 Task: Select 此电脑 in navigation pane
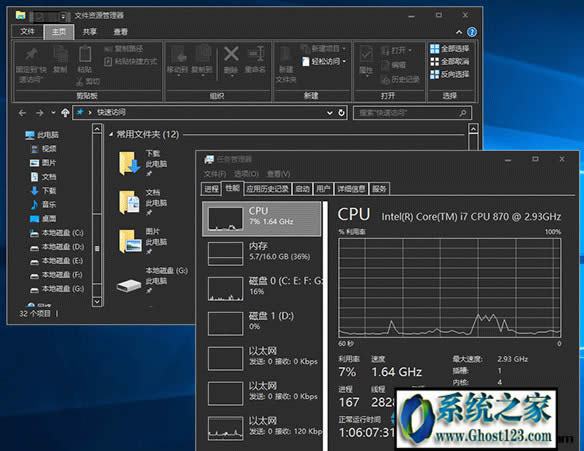[x=42, y=135]
